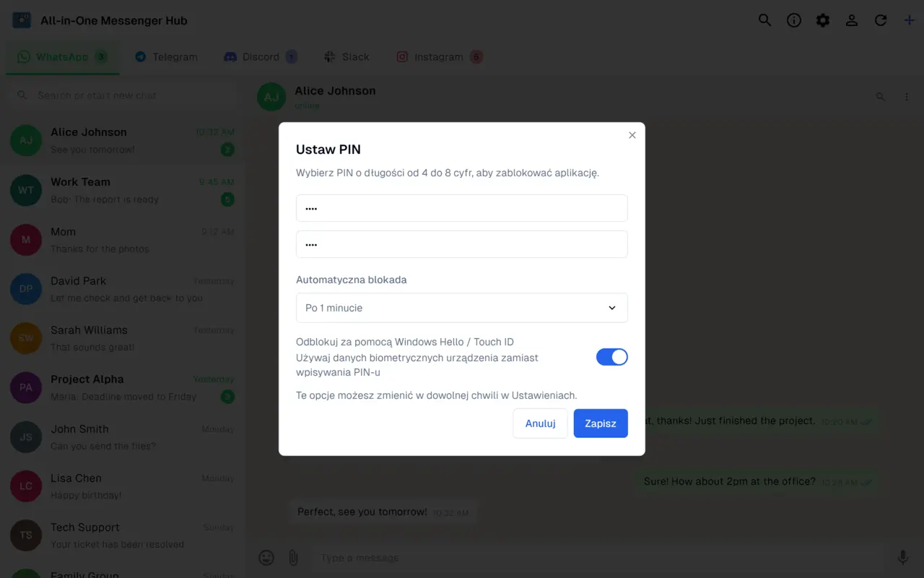Focus the first PIN input field
The width and height of the screenshot is (924, 578).
tap(462, 208)
